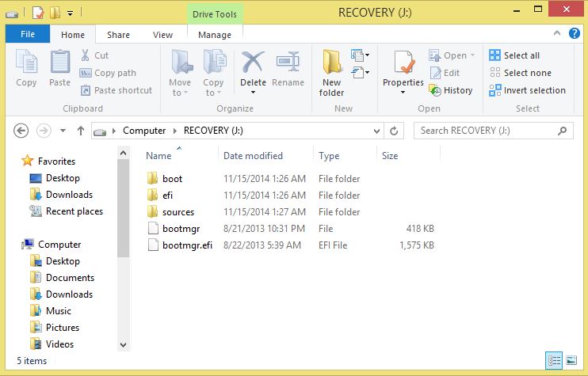This screenshot has width=588, height=376.
Task: Go up one folder level
Action: (80, 131)
